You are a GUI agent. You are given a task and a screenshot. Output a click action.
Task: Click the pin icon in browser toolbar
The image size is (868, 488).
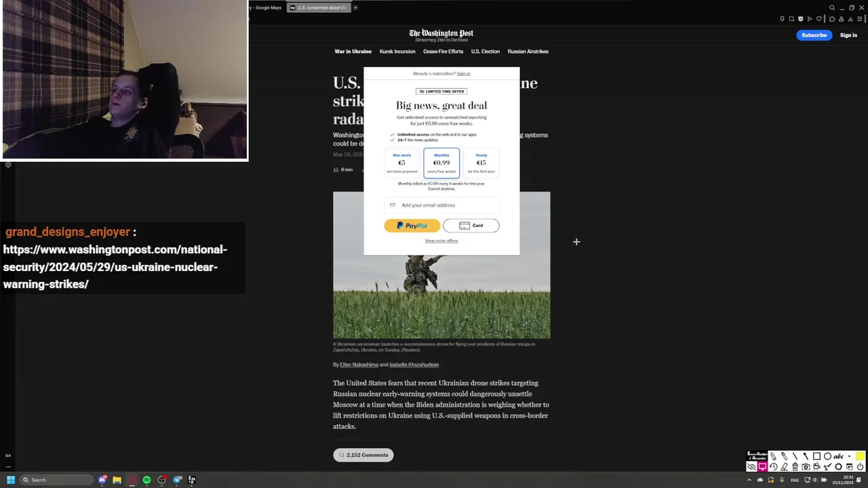(x=782, y=19)
